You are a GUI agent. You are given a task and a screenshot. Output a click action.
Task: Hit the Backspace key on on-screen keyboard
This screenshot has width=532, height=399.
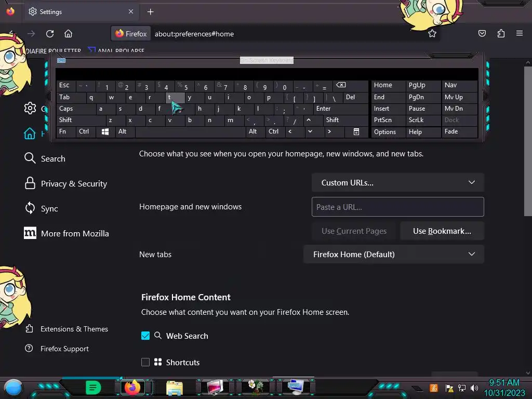point(350,86)
